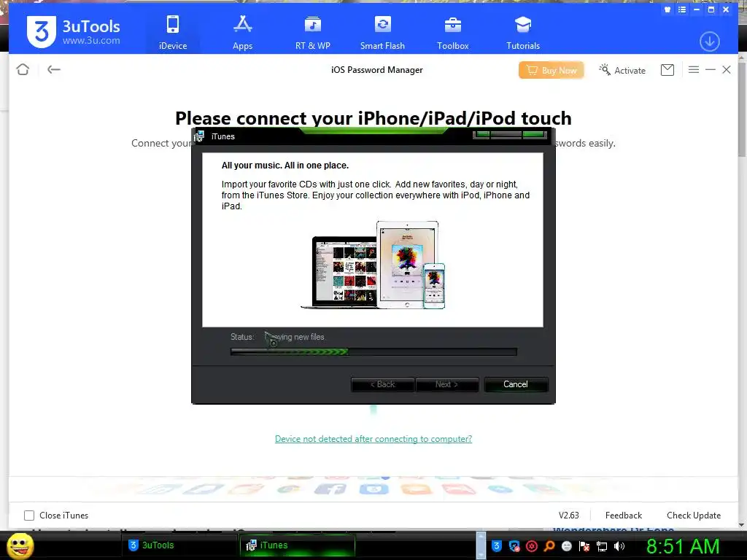Click Cancel in iTunes installer
The height and width of the screenshot is (560, 747).
coord(516,384)
